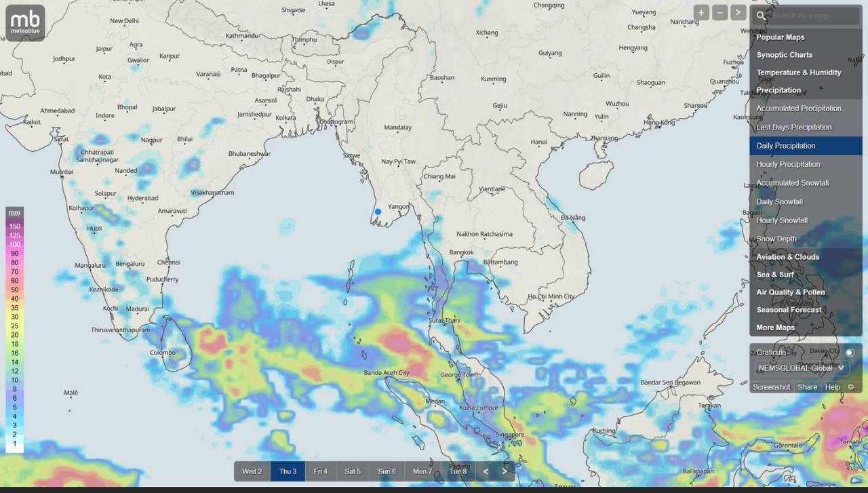Go to previous day with the left arrow
This screenshot has width=868, height=493.
tap(486, 471)
